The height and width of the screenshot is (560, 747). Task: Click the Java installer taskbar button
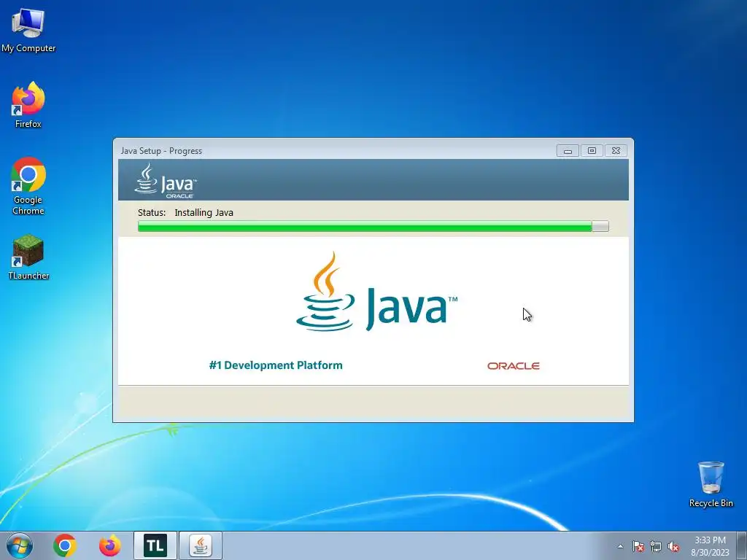(201, 545)
